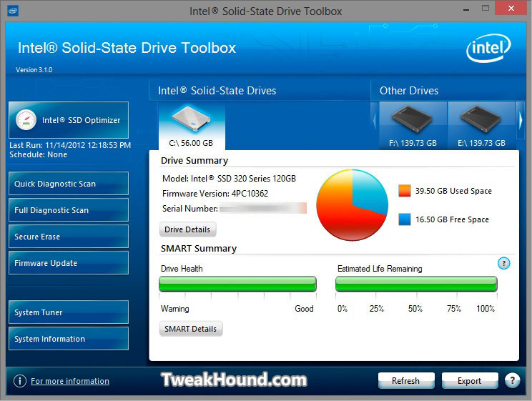Click the blurred Serial Number field
The image size is (532, 401).
click(263, 208)
